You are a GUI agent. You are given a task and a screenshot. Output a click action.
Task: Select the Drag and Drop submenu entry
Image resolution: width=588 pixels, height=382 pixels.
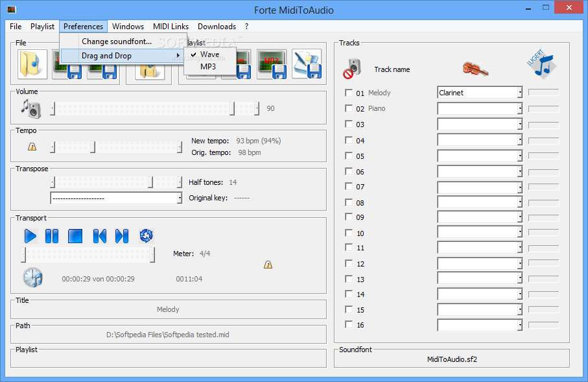(123, 56)
